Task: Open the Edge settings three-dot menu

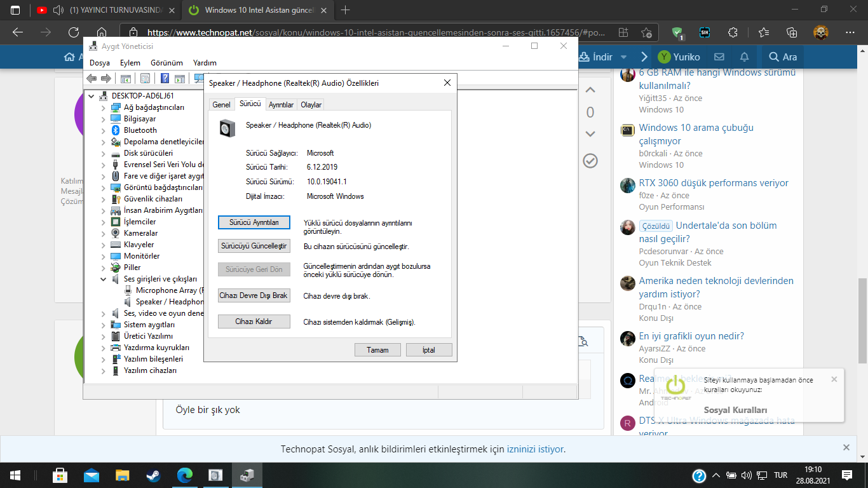Action: point(850,32)
